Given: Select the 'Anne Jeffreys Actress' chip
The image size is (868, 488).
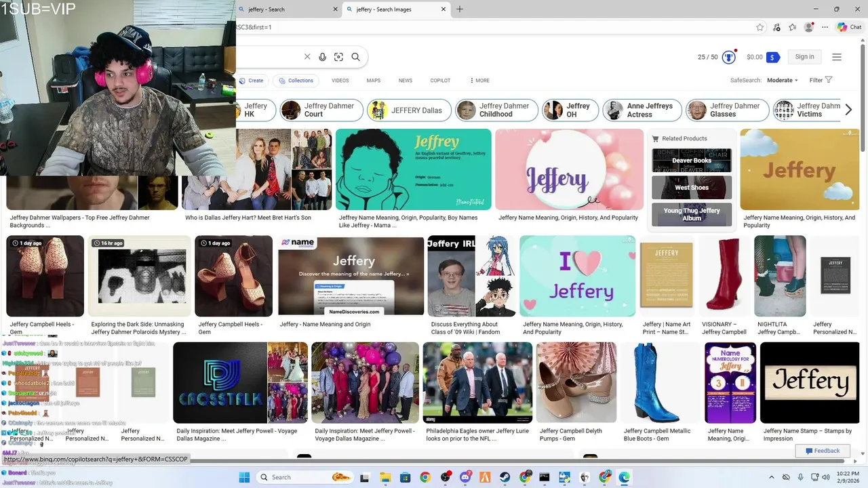Looking at the screenshot, I should pyautogui.click(x=642, y=110).
